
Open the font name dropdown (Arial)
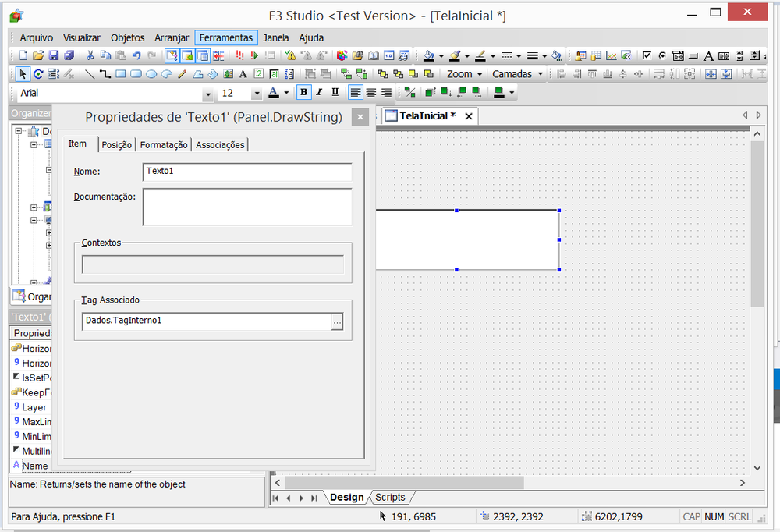coord(208,93)
